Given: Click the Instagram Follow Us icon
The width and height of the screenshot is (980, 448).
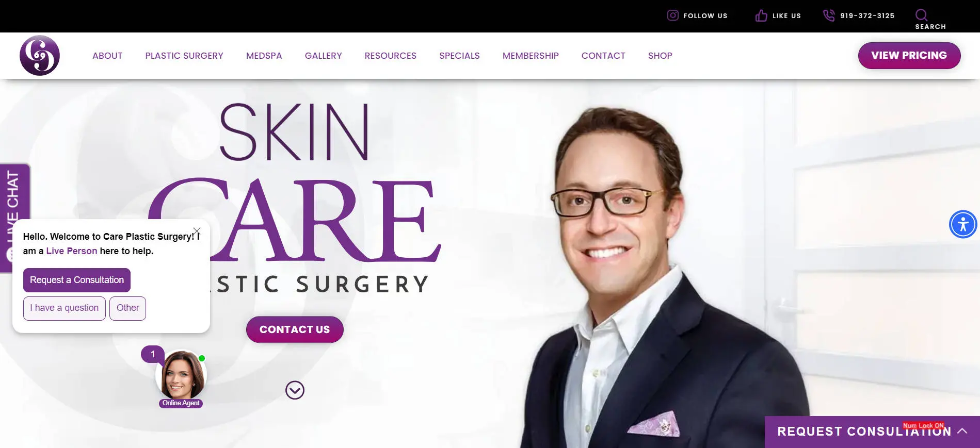Looking at the screenshot, I should point(672,15).
